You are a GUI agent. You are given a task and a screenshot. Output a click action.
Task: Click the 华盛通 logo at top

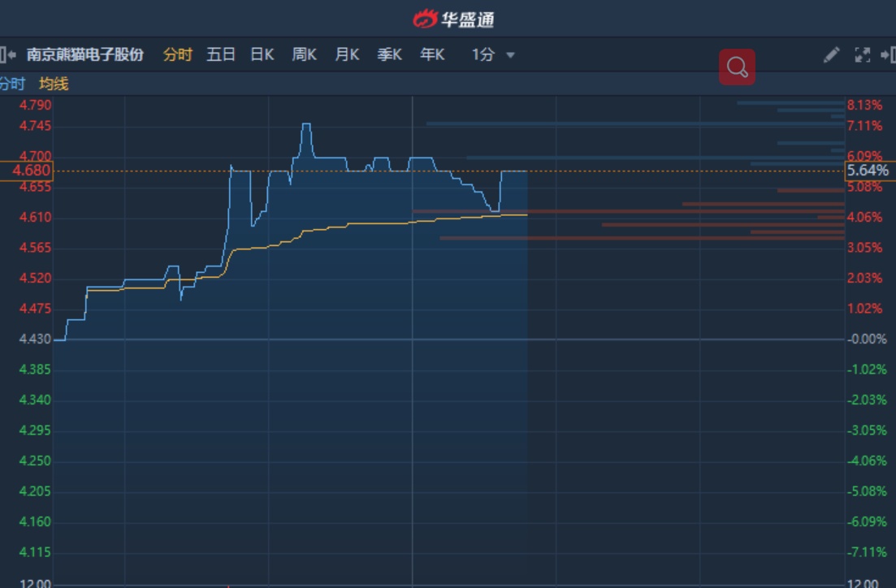click(x=454, y=19)
